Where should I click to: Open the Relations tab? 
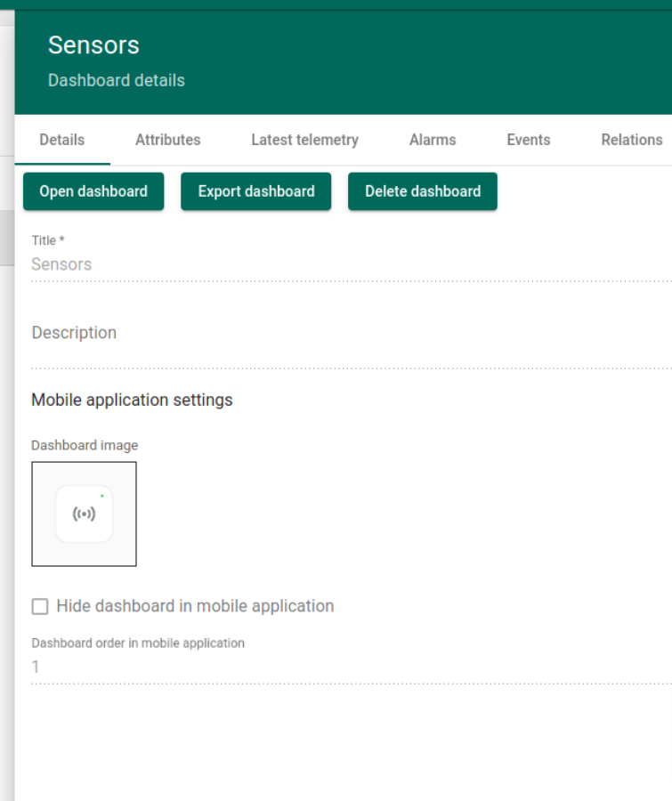click(631, 140)
